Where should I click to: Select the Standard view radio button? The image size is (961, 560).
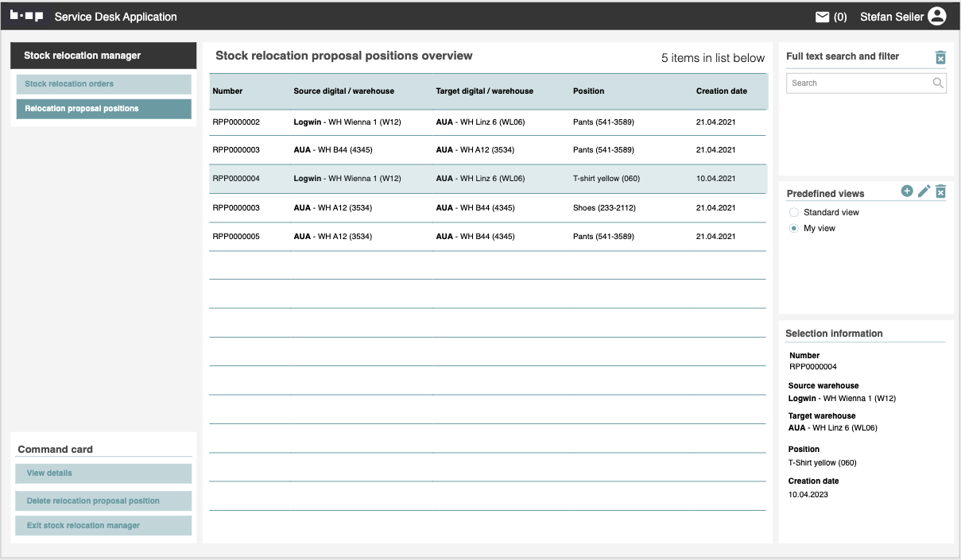(793, 213)
